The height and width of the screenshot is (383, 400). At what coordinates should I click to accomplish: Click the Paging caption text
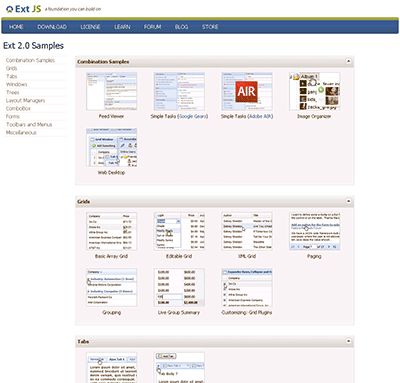314,256
